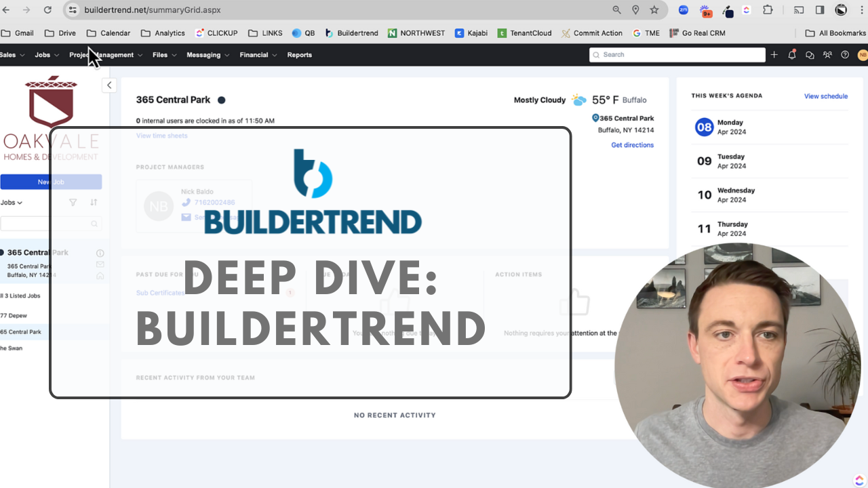The width and height of the screenshot is (868, 488).
Task: Open the sidebar Jobs dropdown
Action: 12,202
